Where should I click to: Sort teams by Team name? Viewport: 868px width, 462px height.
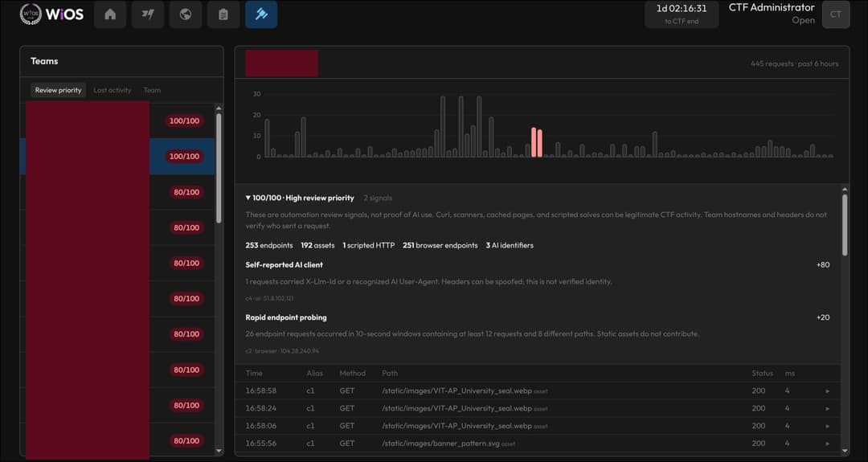pyautogui.click(x=152, y=90)
